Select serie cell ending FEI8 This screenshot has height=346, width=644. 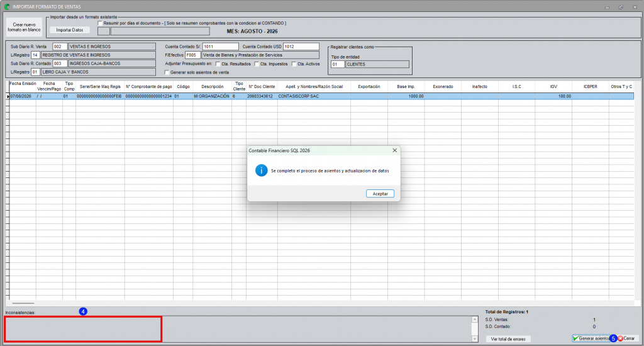click(100, 96)
